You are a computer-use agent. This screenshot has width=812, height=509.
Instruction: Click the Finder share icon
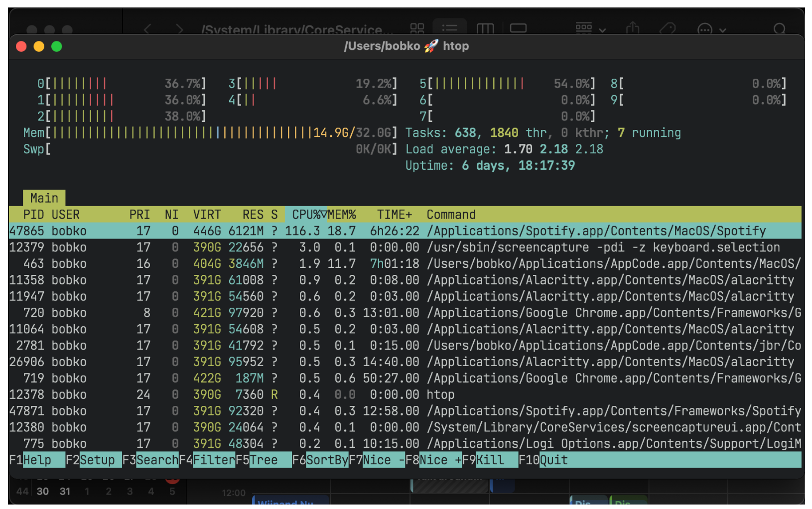(x=633, y=28)
